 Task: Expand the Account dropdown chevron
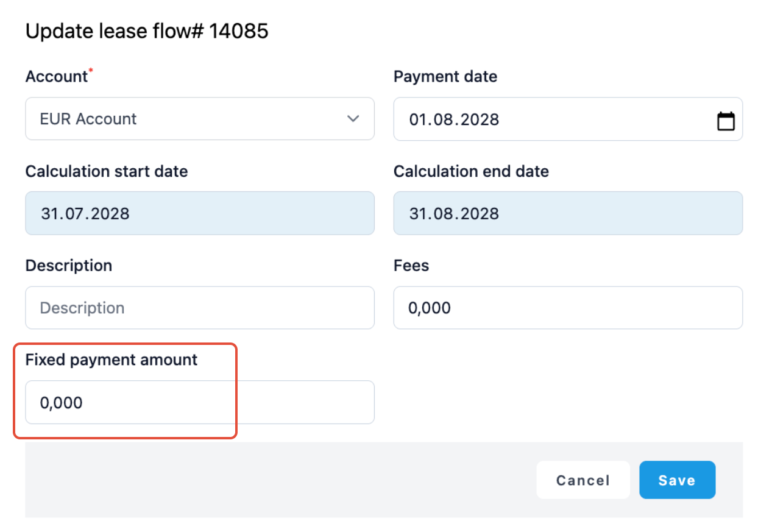[x=353, y=119]
